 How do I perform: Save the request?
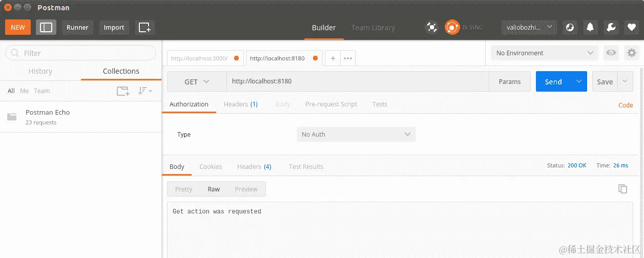(605, 81)
